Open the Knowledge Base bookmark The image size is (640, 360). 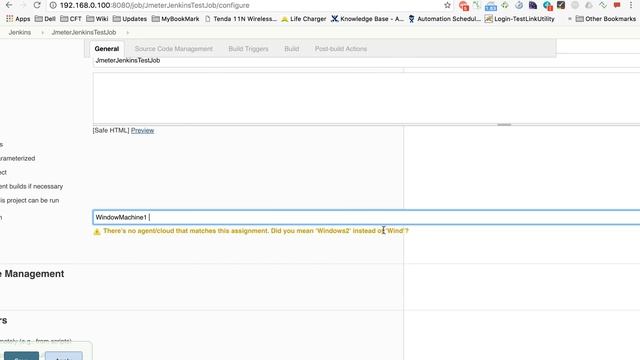(367, 19)
